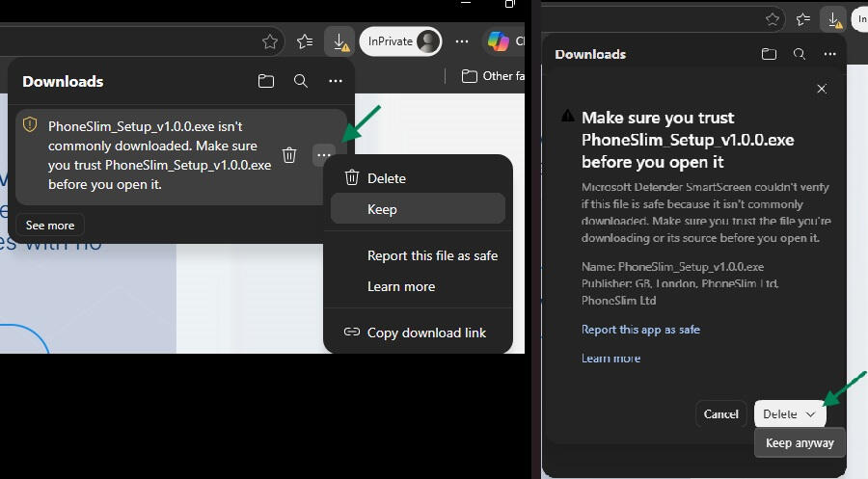Click PhoneSlim_Setup isn't commonly downloaded warning text
Screen dimensions: 868x479
[159, 155]
